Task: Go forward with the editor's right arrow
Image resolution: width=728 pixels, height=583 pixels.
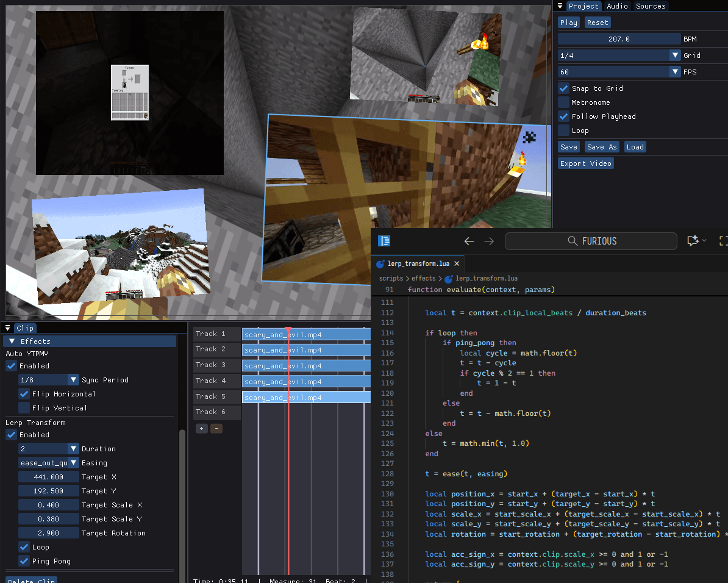Action: (489, 241)
